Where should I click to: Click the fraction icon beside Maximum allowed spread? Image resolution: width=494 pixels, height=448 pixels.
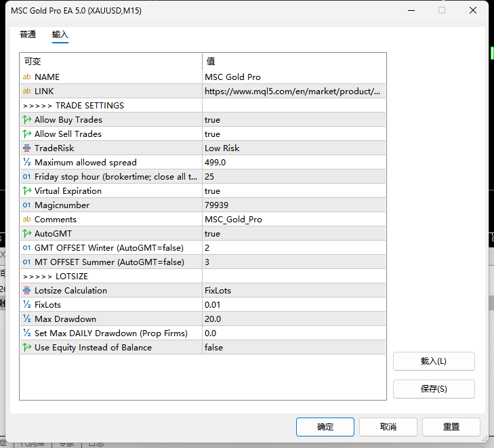(27, 162)
